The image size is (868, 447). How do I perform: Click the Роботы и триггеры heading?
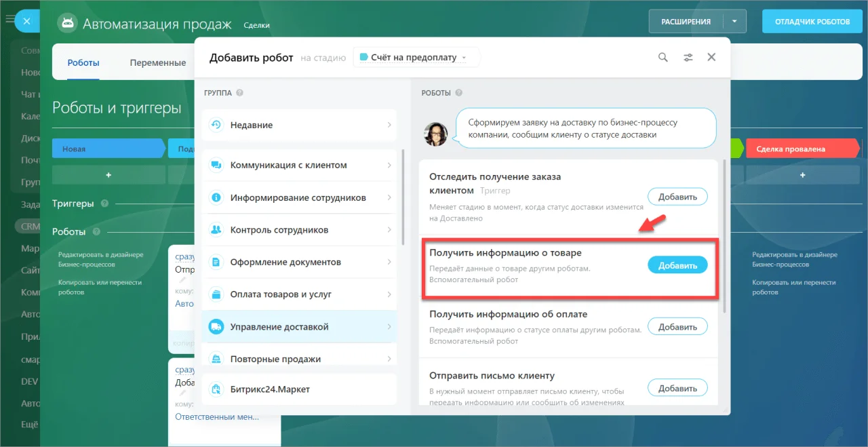point(117,107)
